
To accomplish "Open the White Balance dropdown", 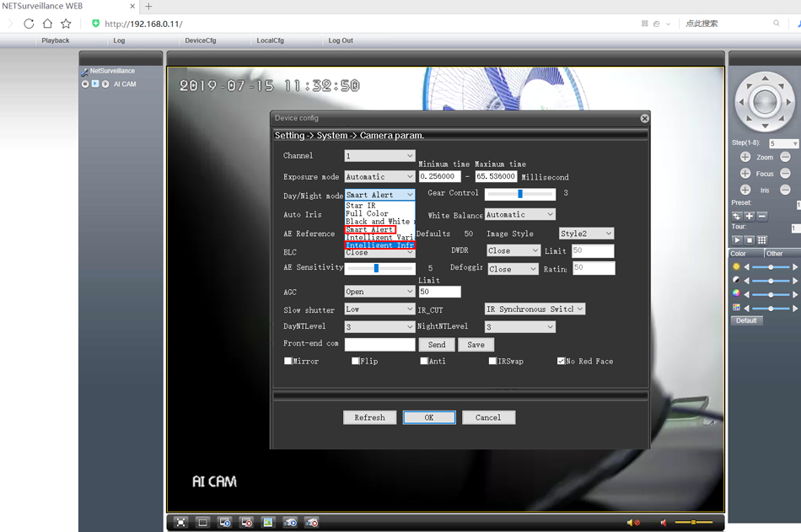I will (x=519, y=215).
